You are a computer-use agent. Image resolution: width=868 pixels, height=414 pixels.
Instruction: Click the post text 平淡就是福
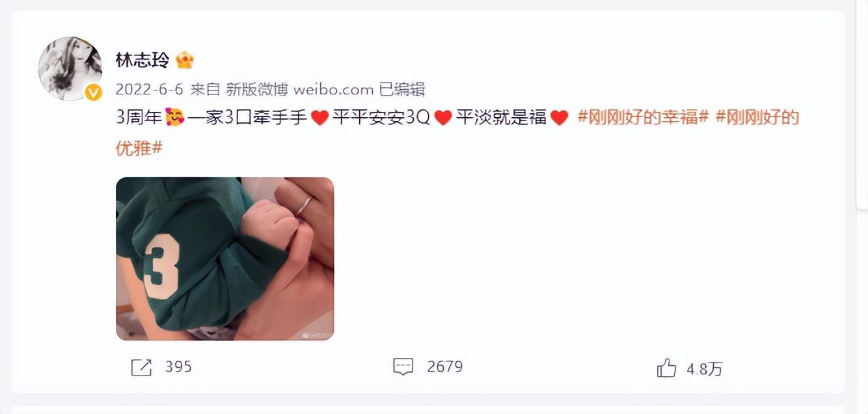[x=501, y=118]
